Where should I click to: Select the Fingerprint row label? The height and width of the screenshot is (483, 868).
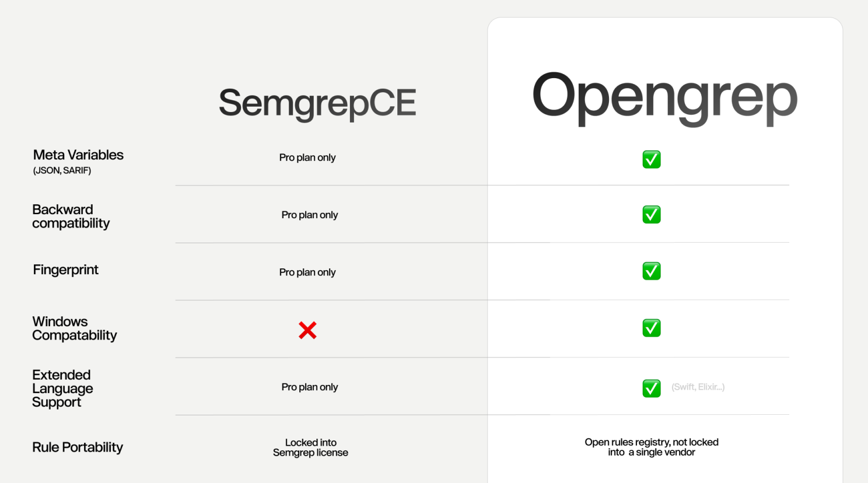point(65,269)
